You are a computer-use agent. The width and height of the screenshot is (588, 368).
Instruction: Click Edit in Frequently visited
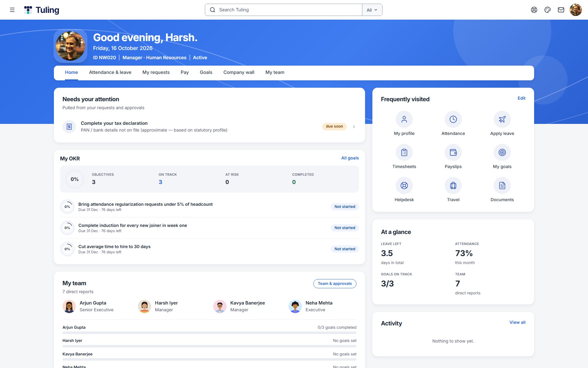pyautogui.click(x=522, y=98)
